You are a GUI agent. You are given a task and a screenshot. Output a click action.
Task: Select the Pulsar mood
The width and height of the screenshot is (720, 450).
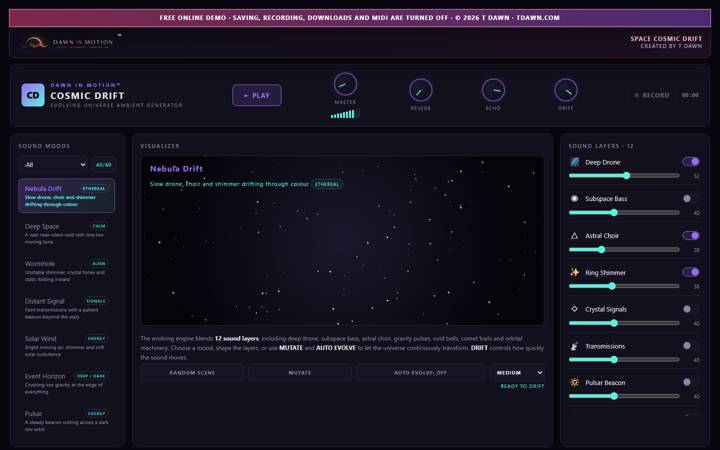pyautogui.click(x=67, y=421)
